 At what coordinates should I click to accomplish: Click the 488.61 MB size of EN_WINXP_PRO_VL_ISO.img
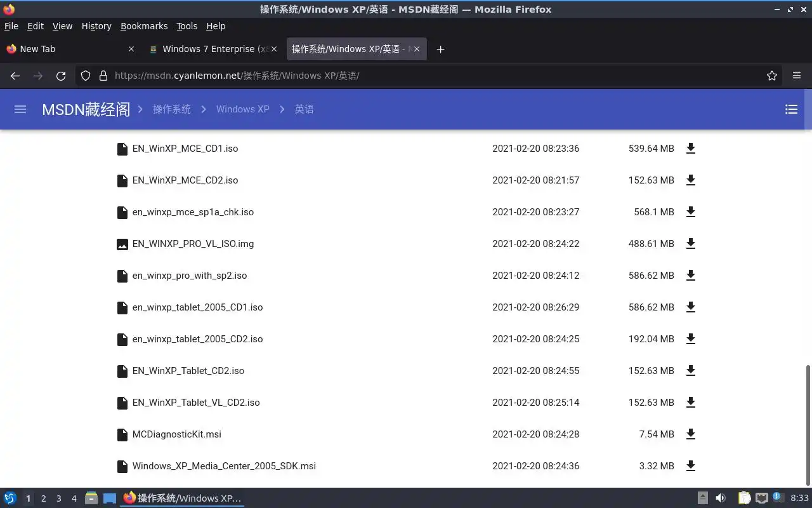click(x=651, y=244)
